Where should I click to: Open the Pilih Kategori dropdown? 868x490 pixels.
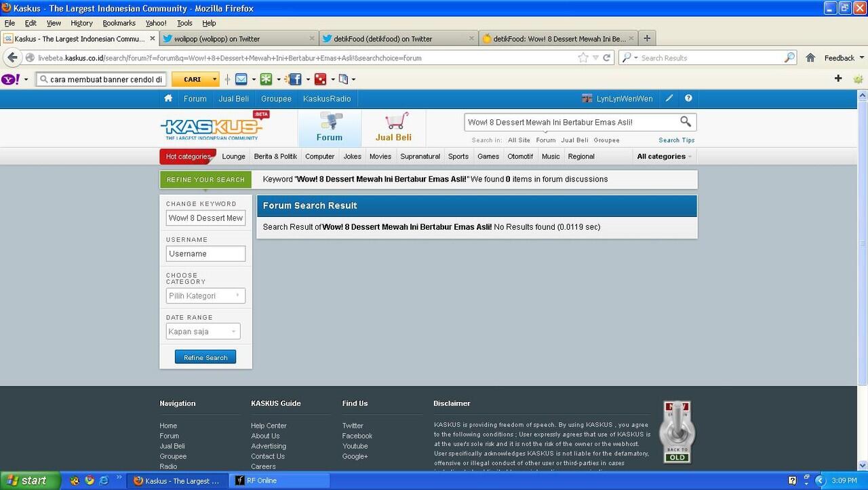pos(205,295)
